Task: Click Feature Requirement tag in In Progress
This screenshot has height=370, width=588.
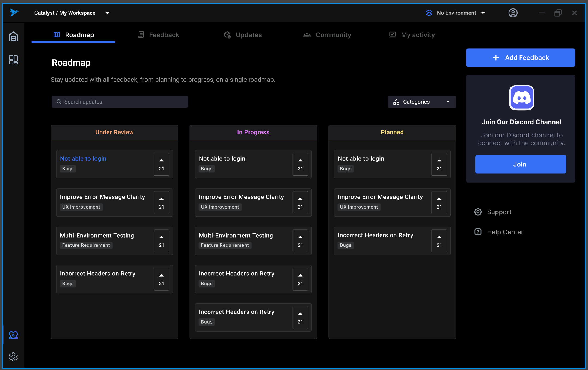Action: tap(225, 245)
